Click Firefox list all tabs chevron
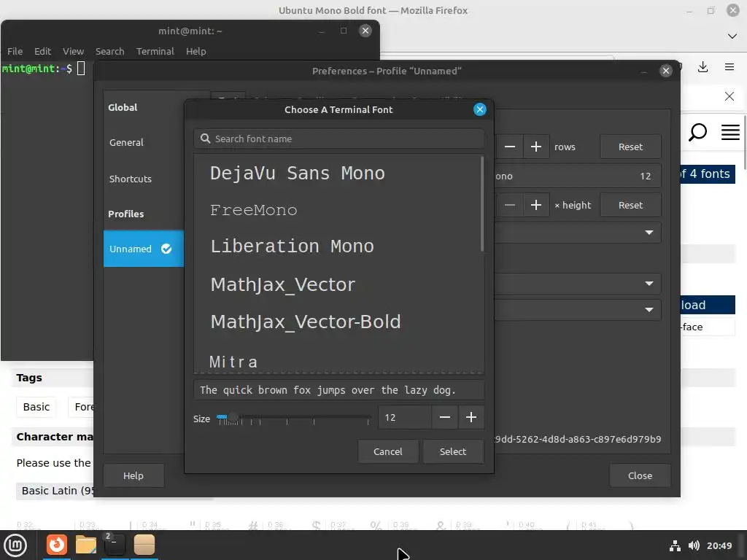Screen dimensions: 747x560 click(732, 36)
